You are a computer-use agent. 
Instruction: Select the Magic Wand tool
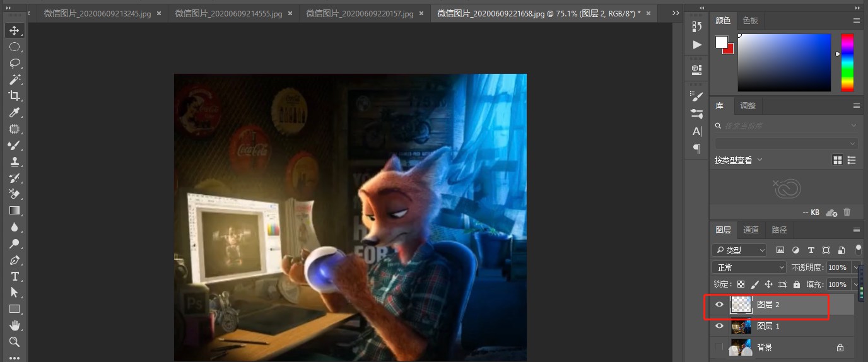[x=15, y=79]
